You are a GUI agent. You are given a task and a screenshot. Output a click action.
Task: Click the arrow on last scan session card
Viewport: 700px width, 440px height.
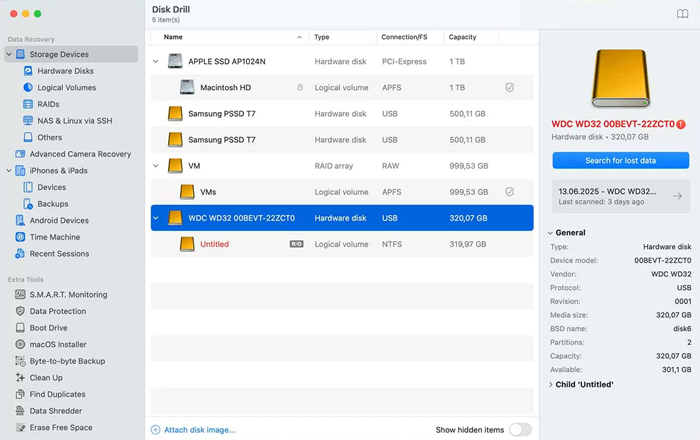coord(677,196)
